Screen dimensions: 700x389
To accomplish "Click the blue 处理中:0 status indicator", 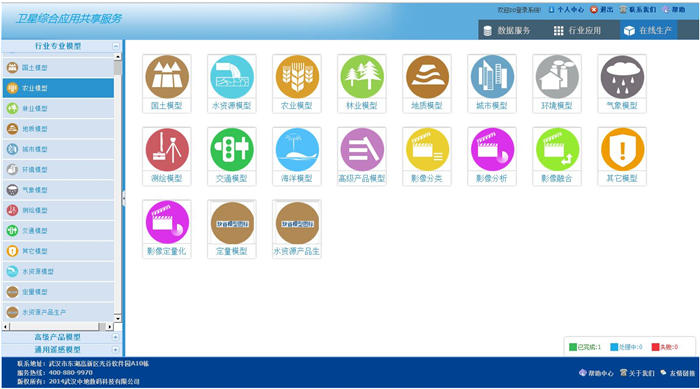I will click(x=627, y=347).
